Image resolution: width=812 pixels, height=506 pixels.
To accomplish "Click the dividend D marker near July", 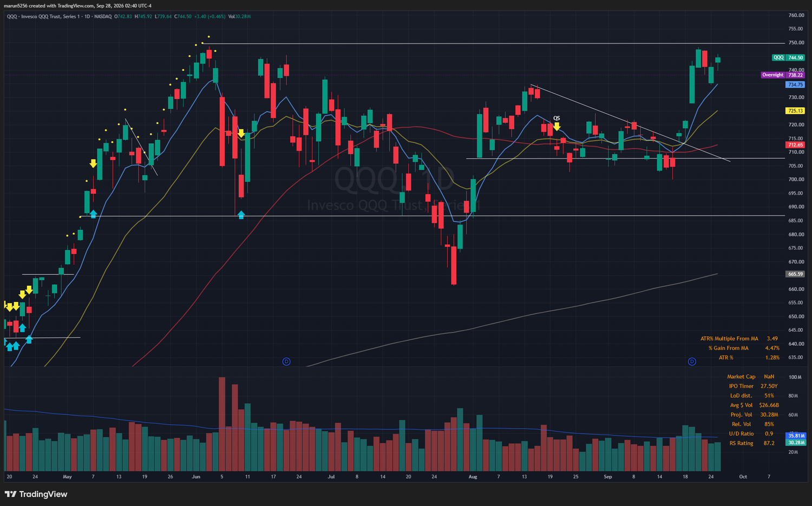I will (x=286, y=362).
